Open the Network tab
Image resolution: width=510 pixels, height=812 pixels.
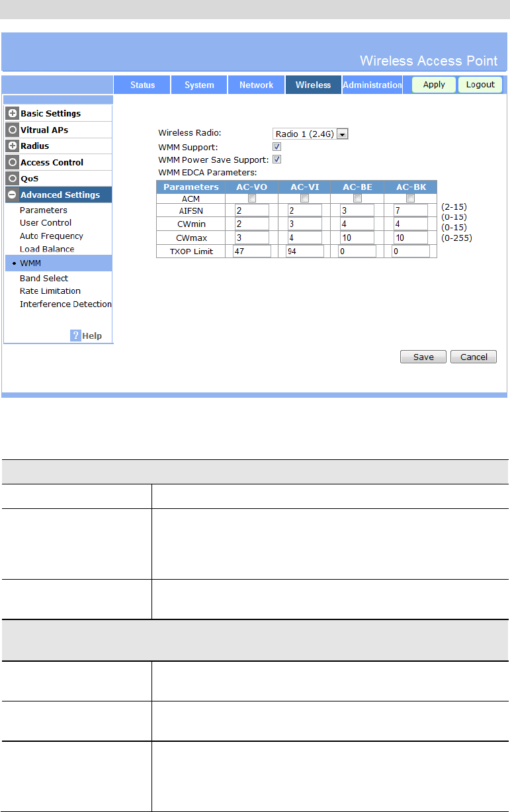tap(256, 85)
